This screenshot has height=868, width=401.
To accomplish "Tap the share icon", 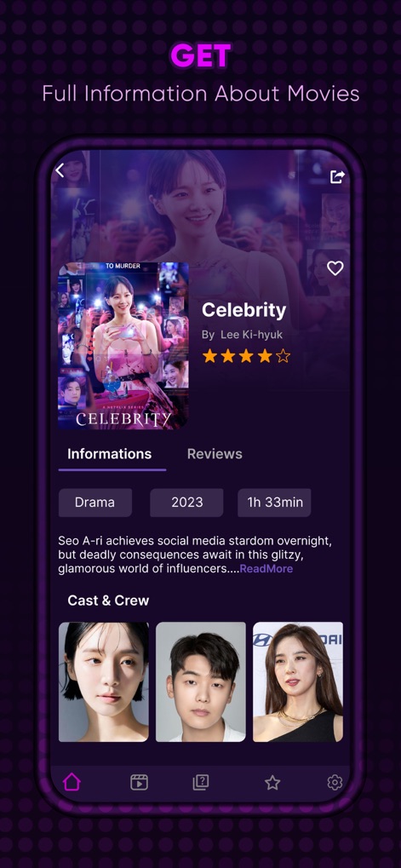I will pyautogui.click(x=337, y=176).
